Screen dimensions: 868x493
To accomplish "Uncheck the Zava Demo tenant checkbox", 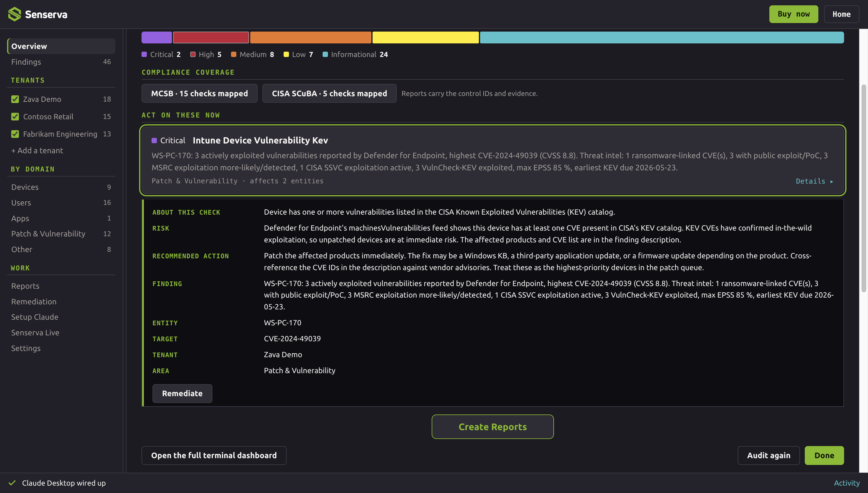I will click(x=15, y=99).
